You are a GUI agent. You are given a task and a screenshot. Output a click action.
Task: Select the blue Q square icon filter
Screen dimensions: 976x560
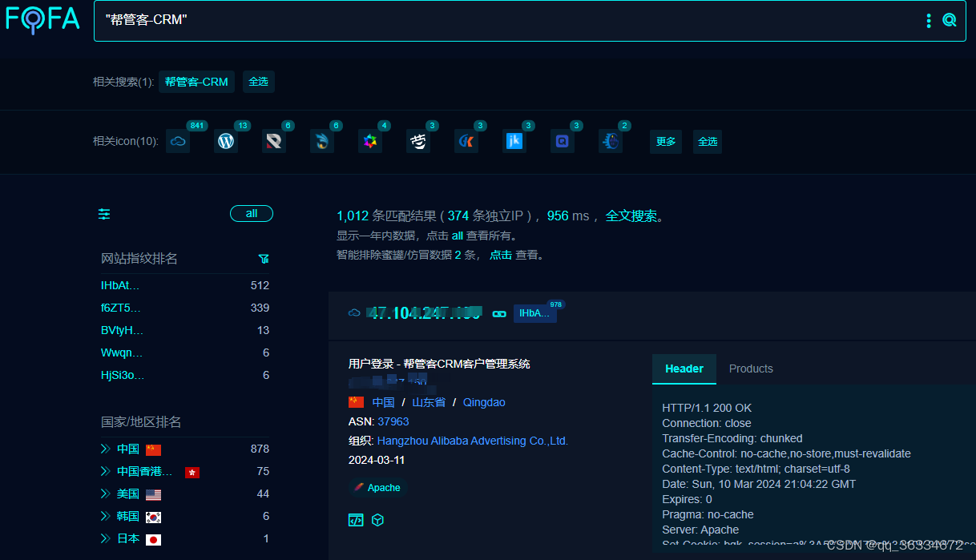563,141
